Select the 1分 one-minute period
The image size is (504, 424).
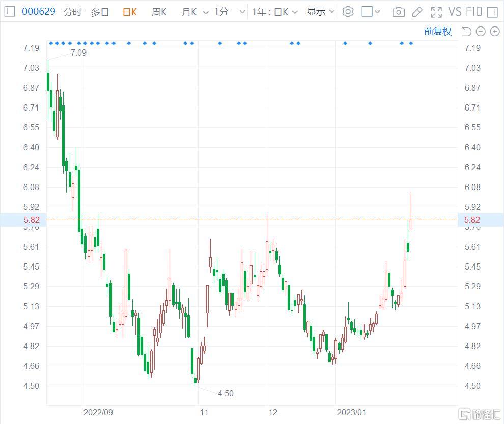(x=221, y=12)
